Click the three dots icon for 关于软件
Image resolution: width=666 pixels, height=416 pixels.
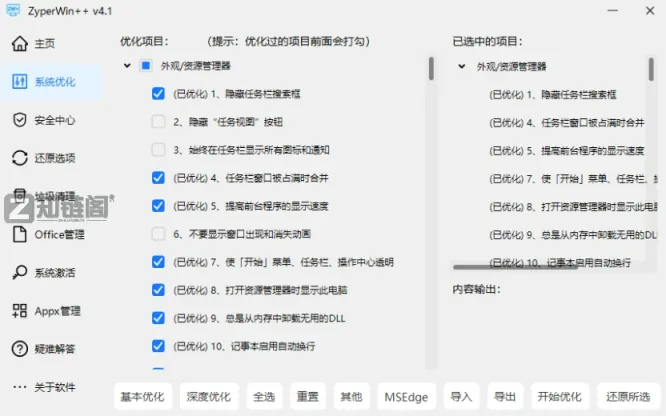click(20, 387)
